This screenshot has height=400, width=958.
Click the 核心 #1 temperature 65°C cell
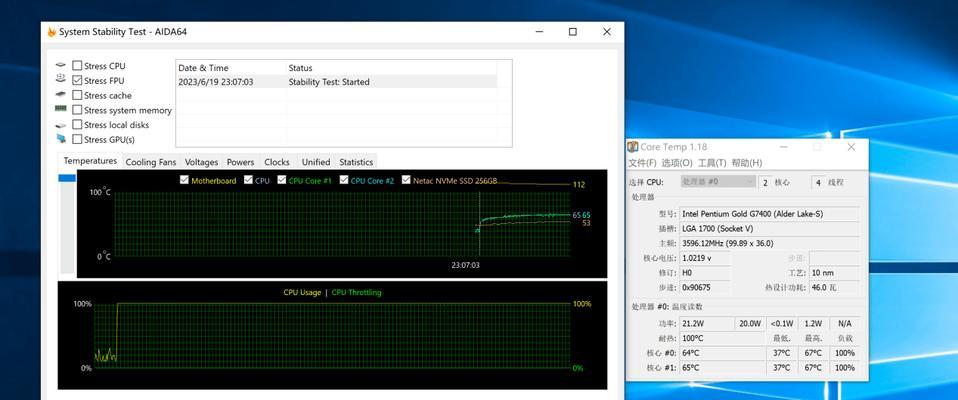click(722, 368)
